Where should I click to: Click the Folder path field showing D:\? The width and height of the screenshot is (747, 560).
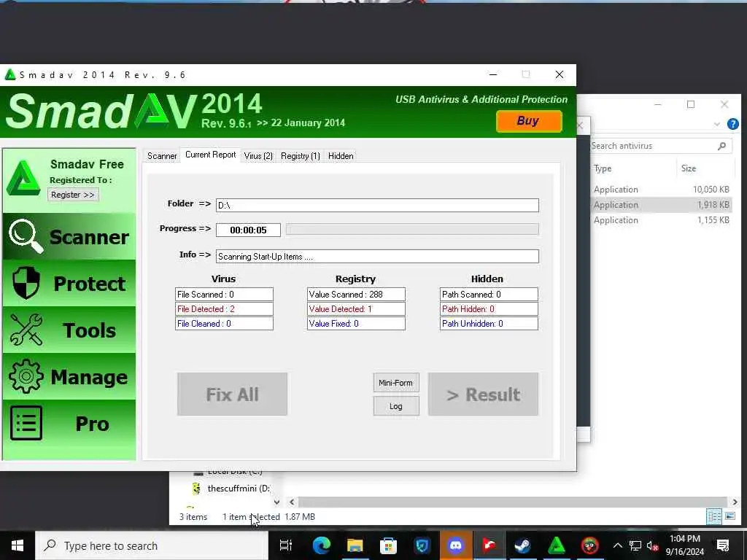pos(377,205)
